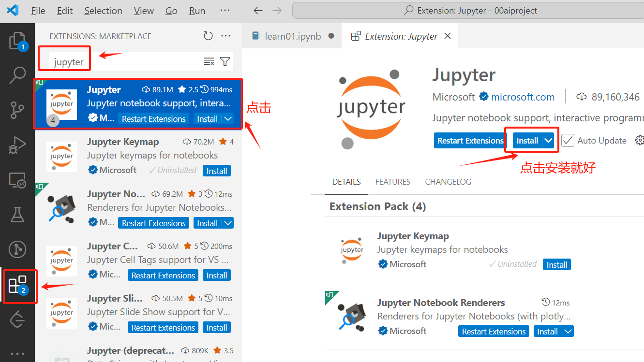
Task: Open Remote Explorer icon in activity bar
Action: tap(17, 180)
